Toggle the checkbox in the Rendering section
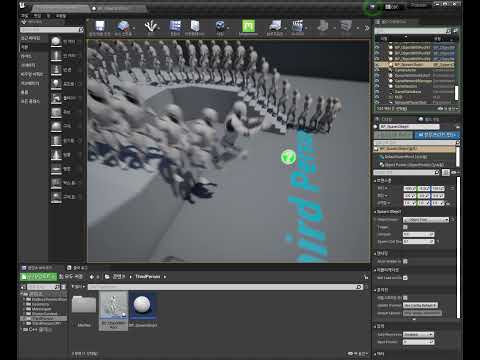This screenshot has height=360, width=480. coord(405,261)
